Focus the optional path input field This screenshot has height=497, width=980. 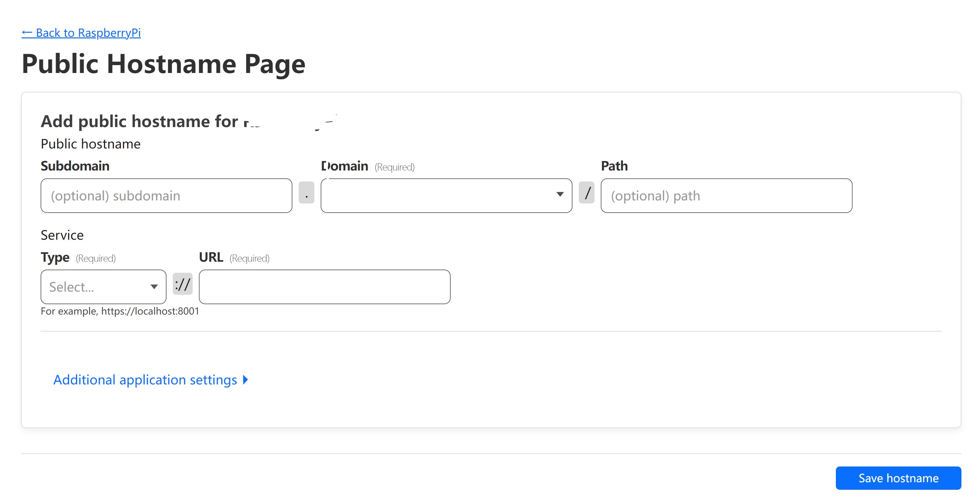[726, 195]
